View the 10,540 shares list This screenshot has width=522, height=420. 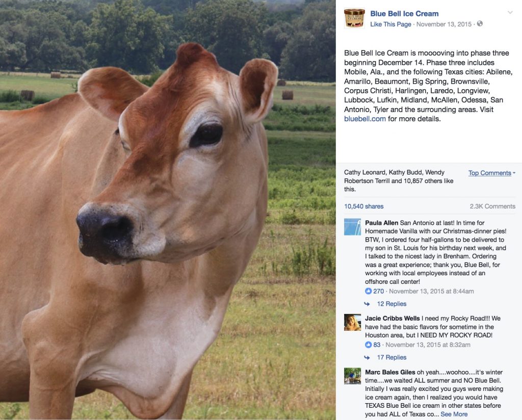(x=363, y=206)
